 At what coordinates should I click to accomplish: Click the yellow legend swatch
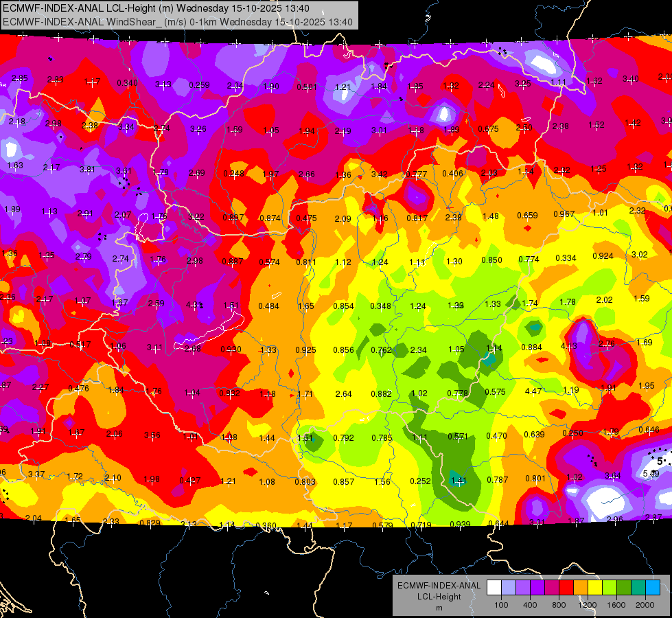pos(595,588)
